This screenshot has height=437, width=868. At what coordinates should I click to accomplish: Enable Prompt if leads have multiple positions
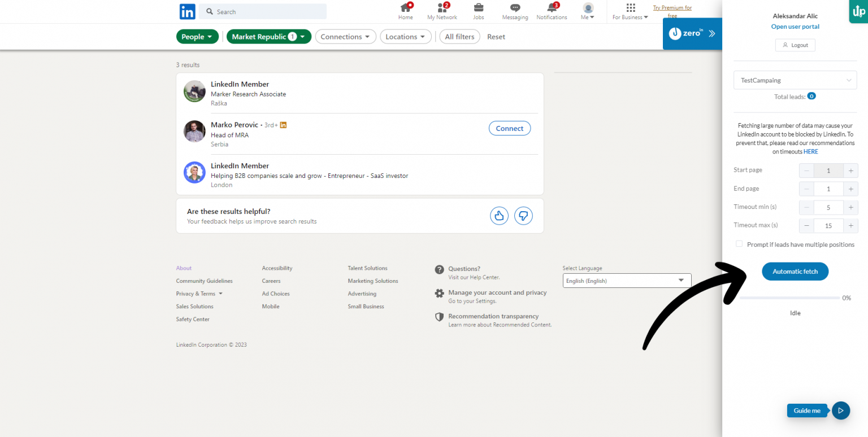tap(739, 244)
